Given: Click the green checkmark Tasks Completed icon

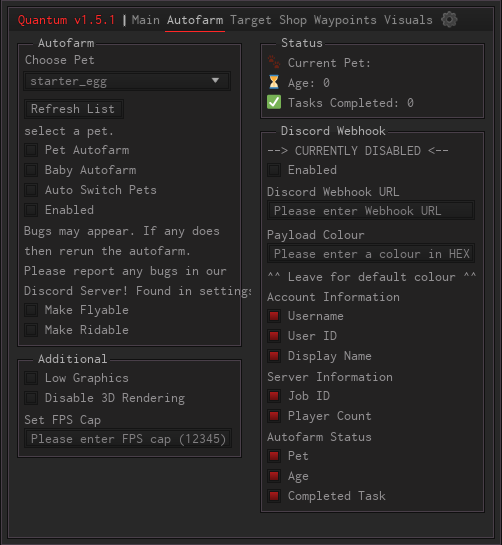Looking at the screenshot, I should click(274, 102).
